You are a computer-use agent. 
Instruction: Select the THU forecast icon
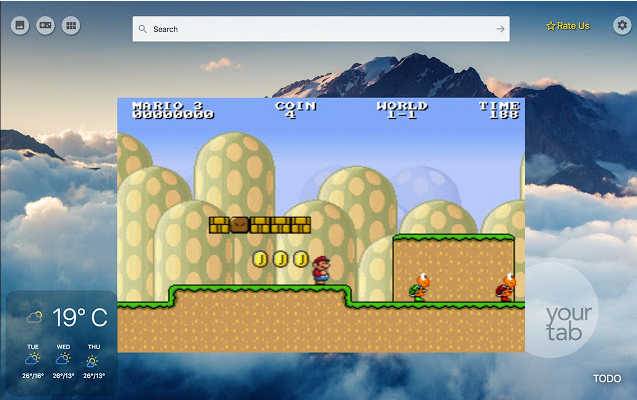[x=92, y=361]
